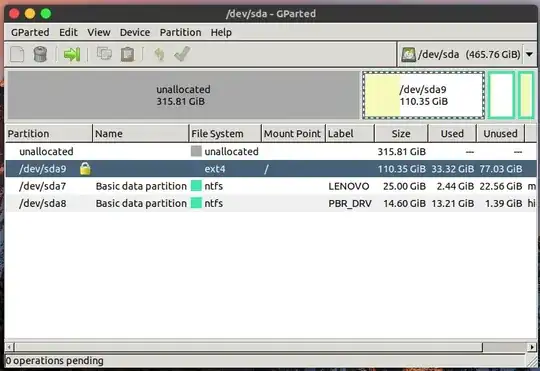Click the PBR_DRV label cell
The width and height of the screenshot is (540, 371).
[x=350, y=204]
